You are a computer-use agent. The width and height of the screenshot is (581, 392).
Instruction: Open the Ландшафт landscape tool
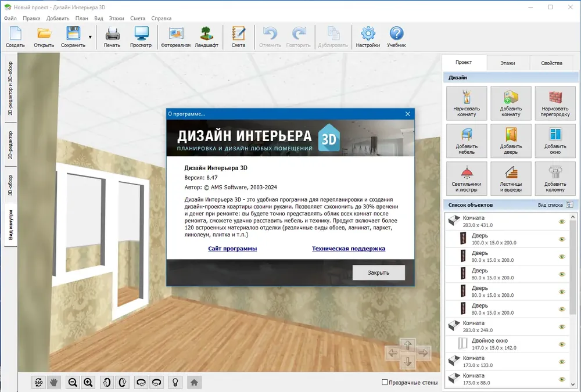[206, 37]
